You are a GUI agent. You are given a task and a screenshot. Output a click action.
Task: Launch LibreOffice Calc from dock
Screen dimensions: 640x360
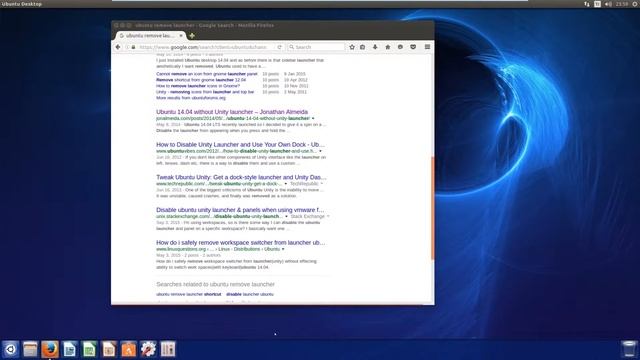pyautogui.click(x=89, y=349)
